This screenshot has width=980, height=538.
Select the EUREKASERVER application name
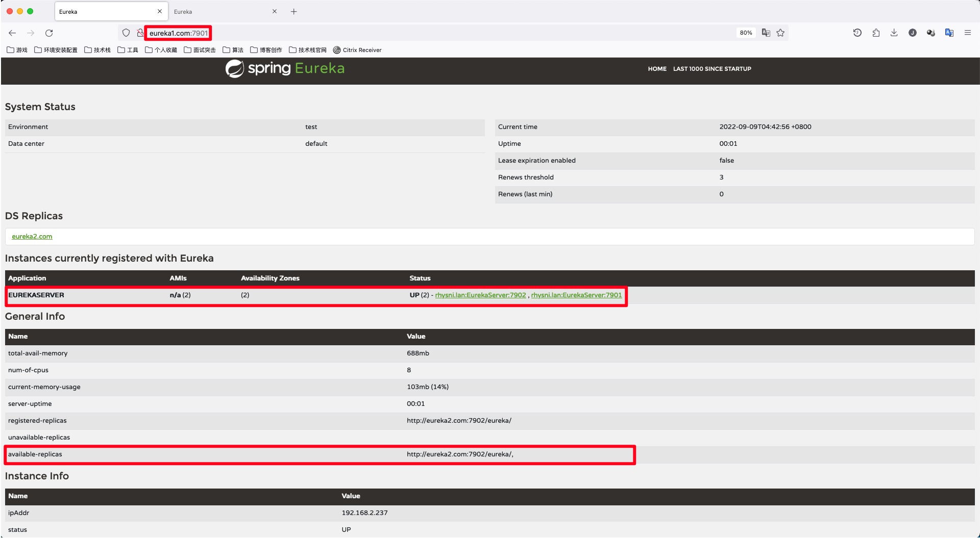point(36,295)
